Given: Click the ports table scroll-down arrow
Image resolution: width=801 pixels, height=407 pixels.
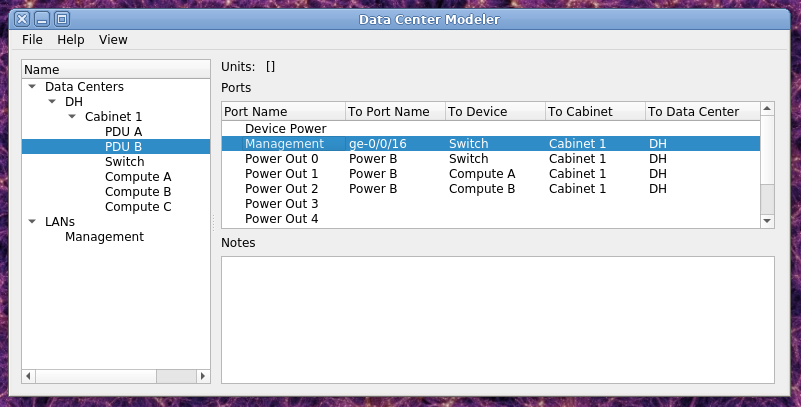Looking at the screenshot, I should [x=767, y=221].
